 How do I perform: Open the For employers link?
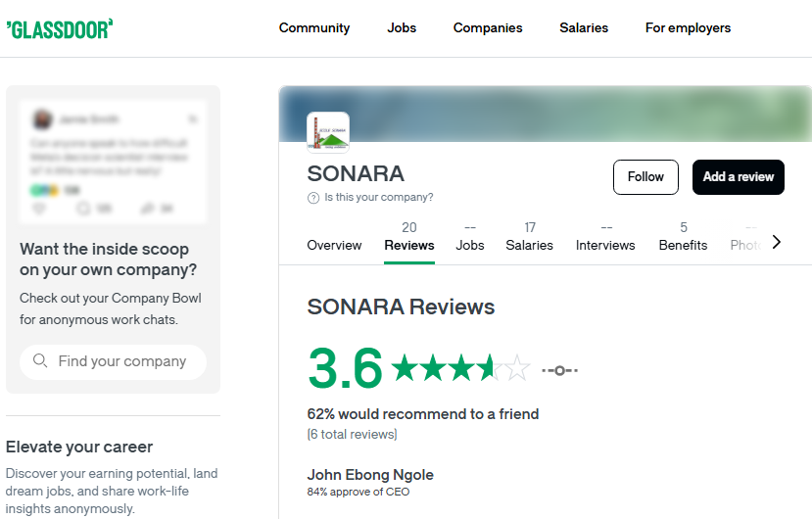[x=688, y=28]
